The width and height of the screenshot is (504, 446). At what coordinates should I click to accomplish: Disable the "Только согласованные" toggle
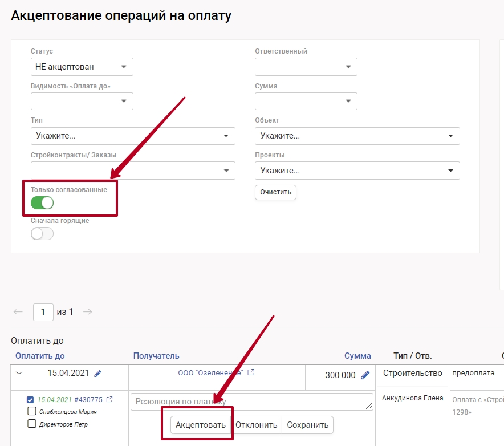pos(42,202)
